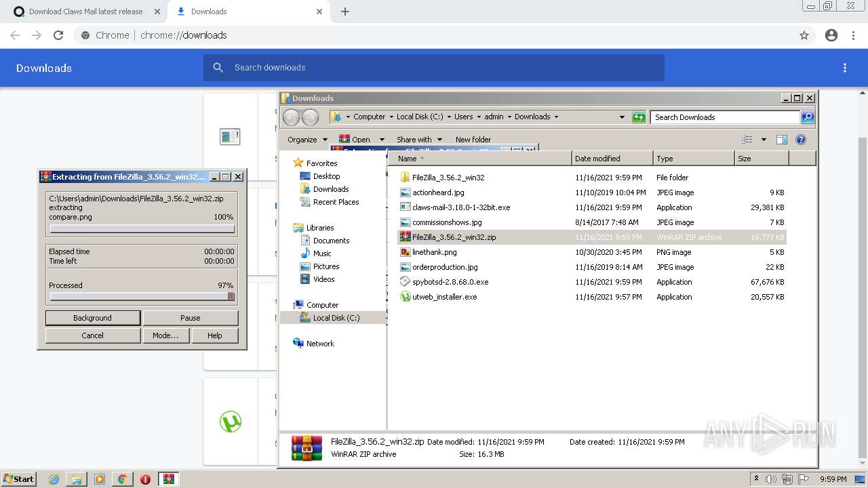Viewport: 868px width, 488px height.
Task: Open Chrome's three-dot menu
Action: click(x=853, y=35)
